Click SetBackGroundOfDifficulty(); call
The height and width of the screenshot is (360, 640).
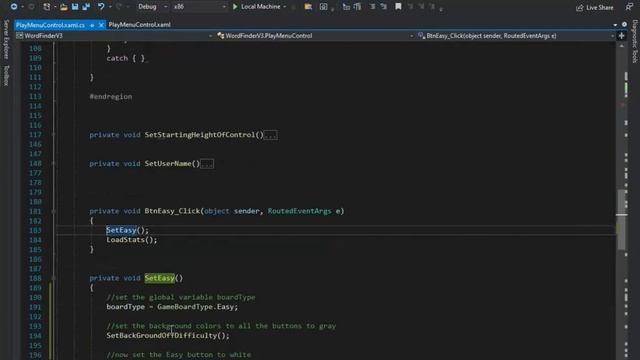click(168, 336)
